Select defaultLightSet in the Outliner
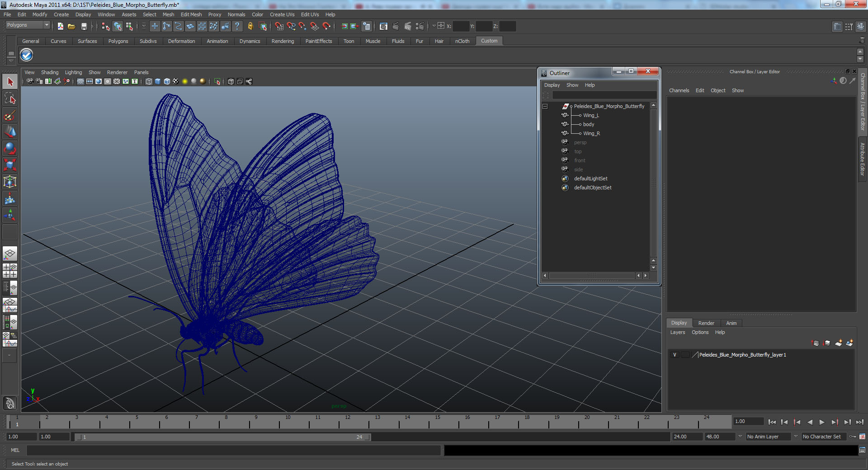Viewport: 868px width, 470px height. tap(590, 179)
